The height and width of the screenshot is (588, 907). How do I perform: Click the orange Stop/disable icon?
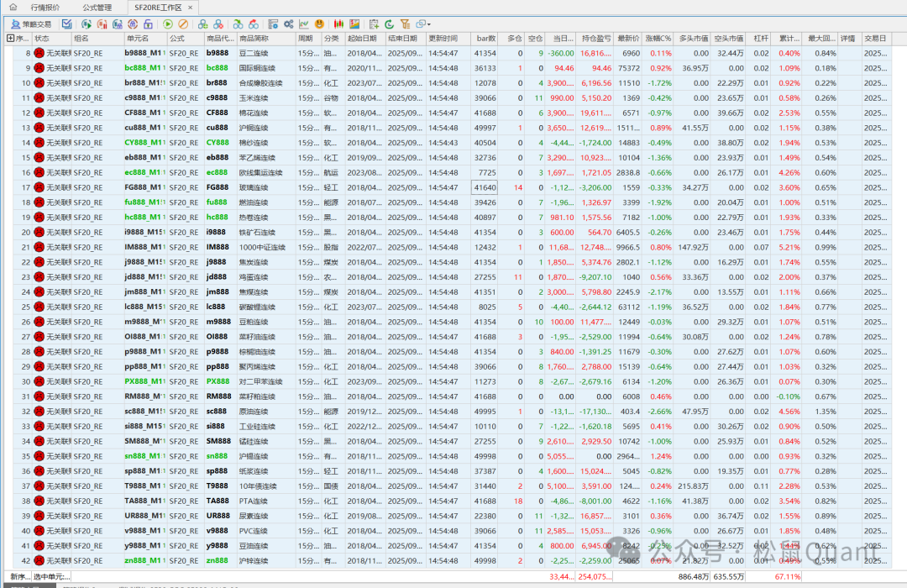[183, 24]
